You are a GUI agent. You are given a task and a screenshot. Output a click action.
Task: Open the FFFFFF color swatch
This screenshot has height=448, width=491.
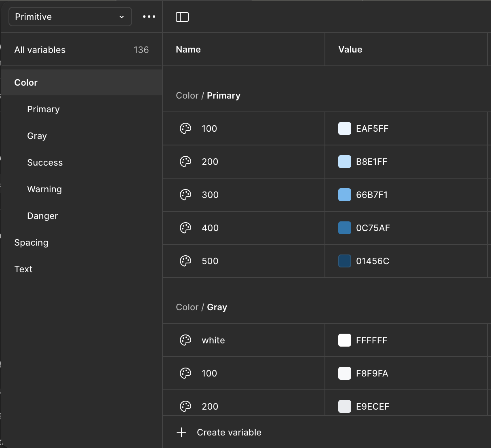tap(345, 340)
